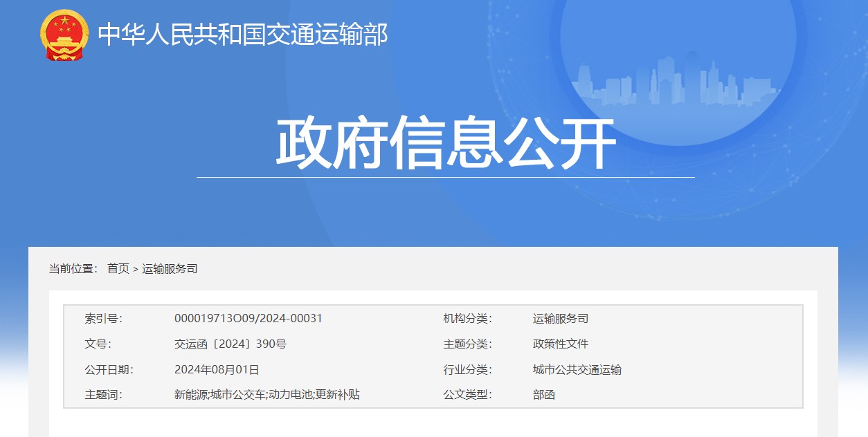Select the 部函 value

(544, 395)
